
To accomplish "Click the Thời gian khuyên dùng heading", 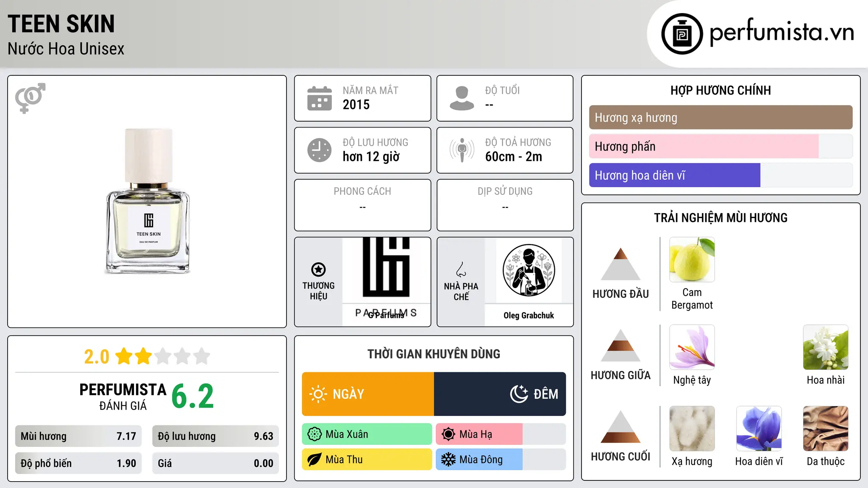I will click(434, 354).
